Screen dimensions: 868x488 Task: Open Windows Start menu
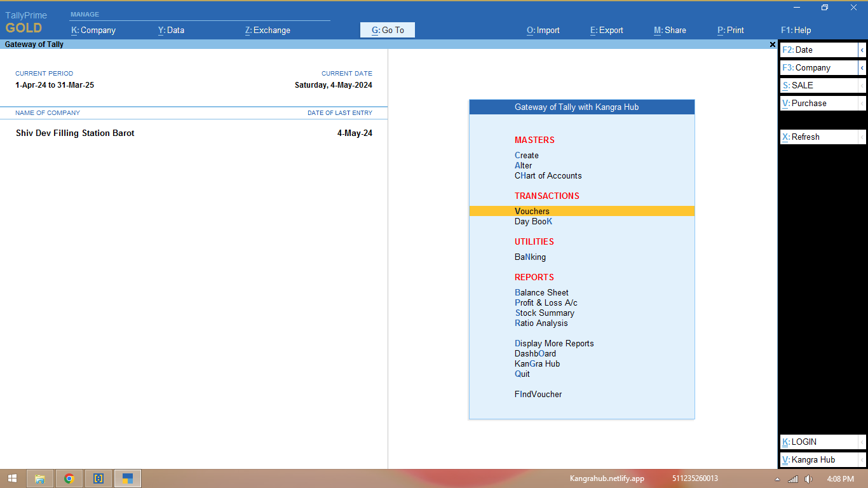(x=12, y=478)
